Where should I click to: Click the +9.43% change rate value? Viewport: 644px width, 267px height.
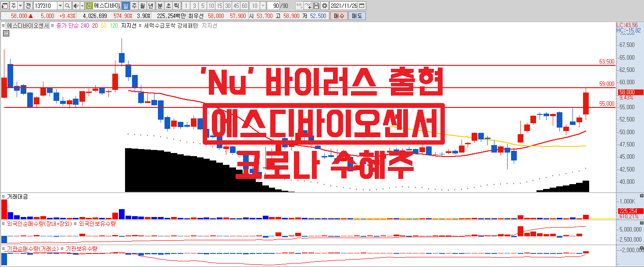pyautogui.click(x=68, y=16)
